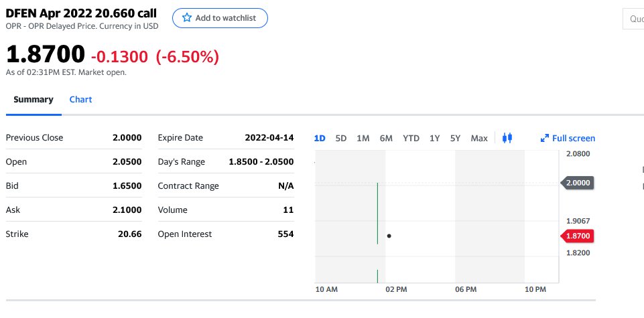
Task: Click the Previous Close label
Action: click(x=34, y=137)
